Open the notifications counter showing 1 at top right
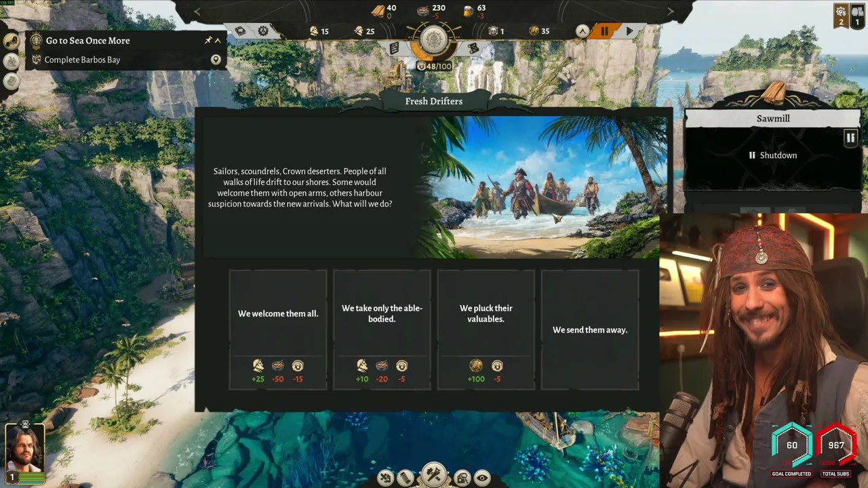This screenshot has width=868, height=488. point(857,16)
